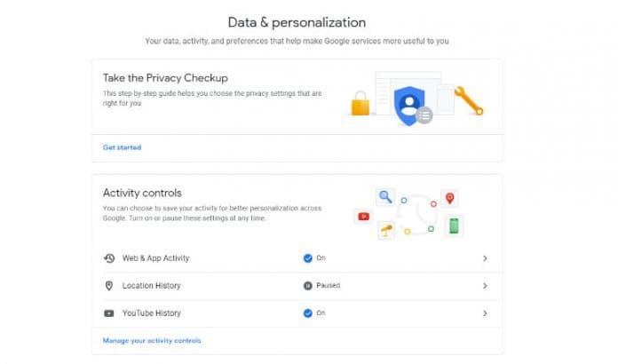618x364 pixels.
Task: Click the Location History pin icon
Action: coord(109,286)
